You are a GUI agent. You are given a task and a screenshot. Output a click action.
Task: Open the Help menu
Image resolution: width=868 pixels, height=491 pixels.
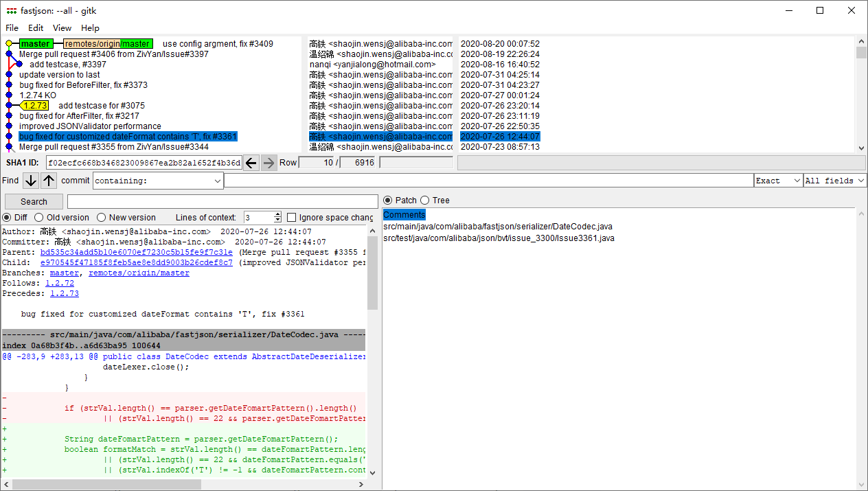90,28
